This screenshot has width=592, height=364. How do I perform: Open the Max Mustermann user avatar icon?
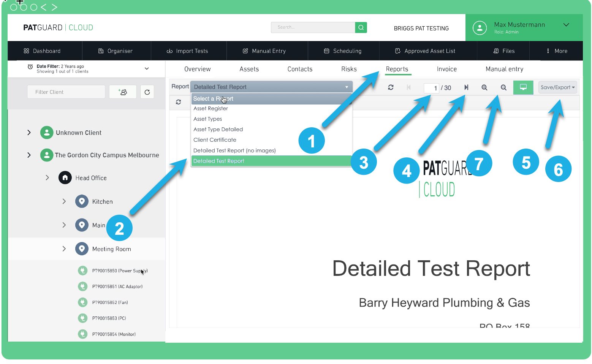(480, 28)
